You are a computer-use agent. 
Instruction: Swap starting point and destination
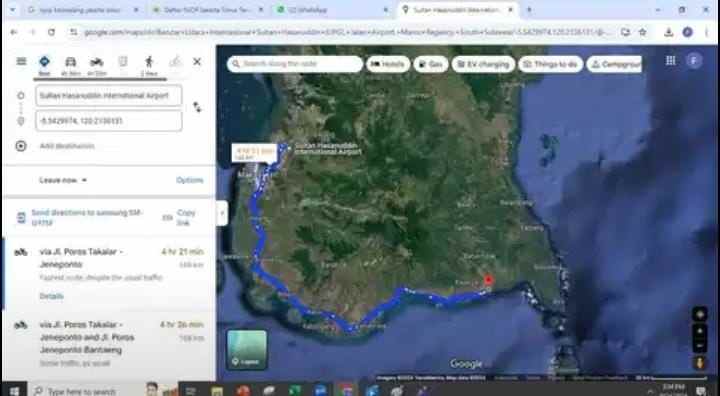[197, 107]
